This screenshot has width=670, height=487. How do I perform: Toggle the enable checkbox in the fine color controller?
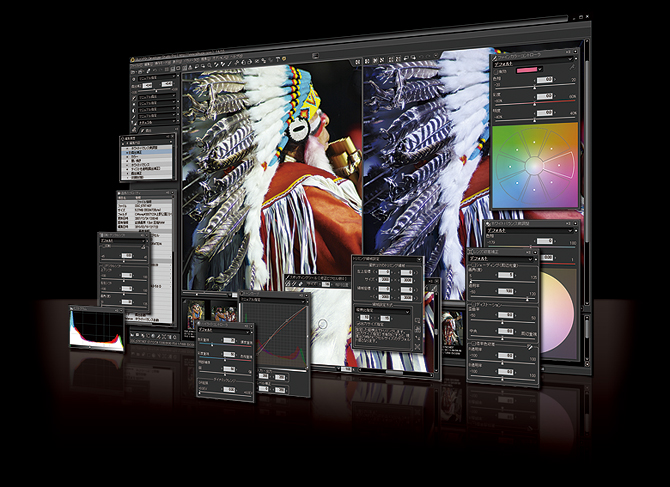coord(496,72)
